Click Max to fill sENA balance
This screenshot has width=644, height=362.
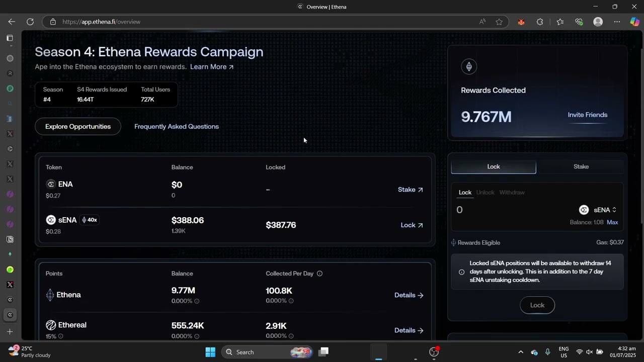pos(612,222)
